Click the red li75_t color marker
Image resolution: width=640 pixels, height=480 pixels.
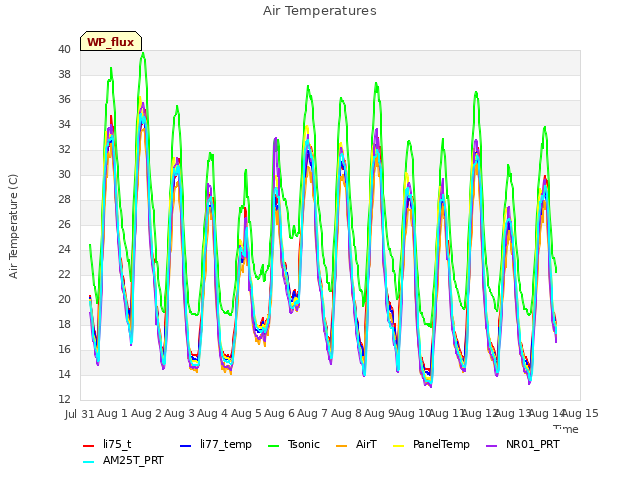tap(89, 445)
